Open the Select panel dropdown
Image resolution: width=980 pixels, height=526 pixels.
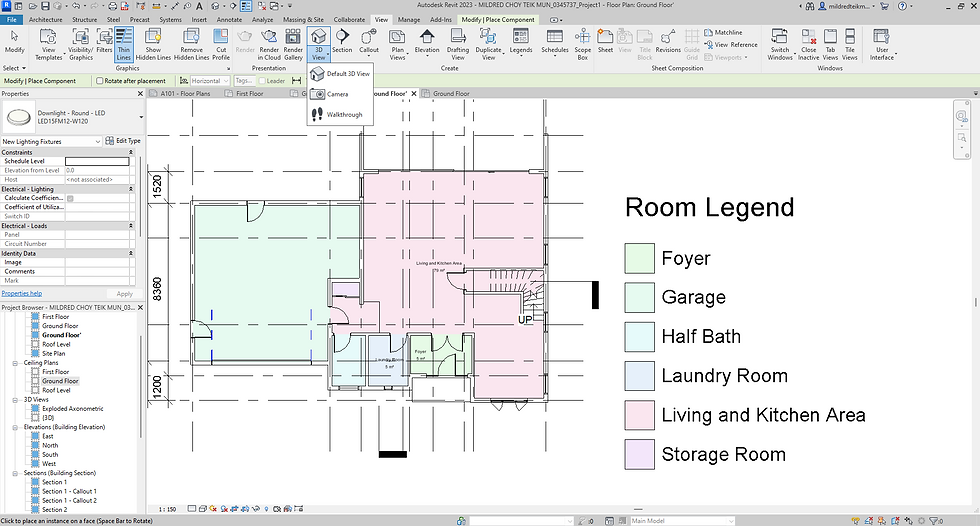pyautogui.click(x=14, y=68)
